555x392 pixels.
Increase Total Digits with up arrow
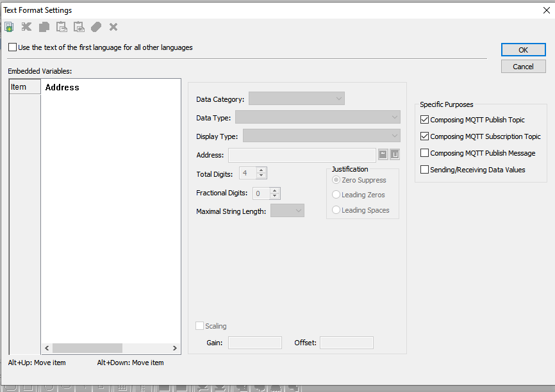click(261, 170)
